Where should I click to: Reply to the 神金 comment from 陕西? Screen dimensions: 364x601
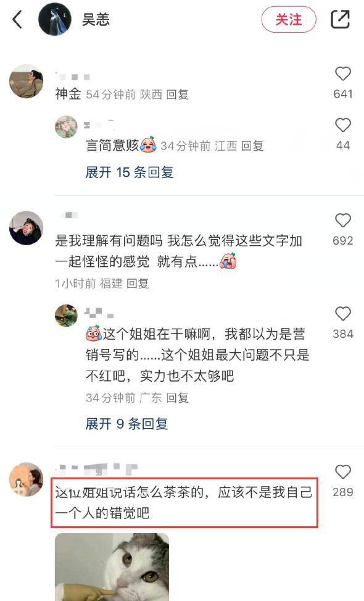(178, 95)
